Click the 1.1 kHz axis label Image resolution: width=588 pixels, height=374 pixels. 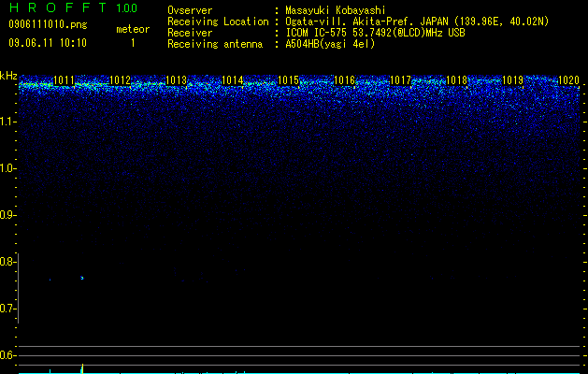click(x=7, y=122)
